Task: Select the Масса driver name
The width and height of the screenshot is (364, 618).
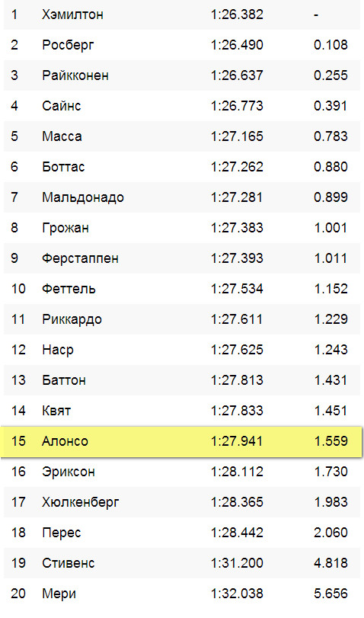Action: [62, 136]
